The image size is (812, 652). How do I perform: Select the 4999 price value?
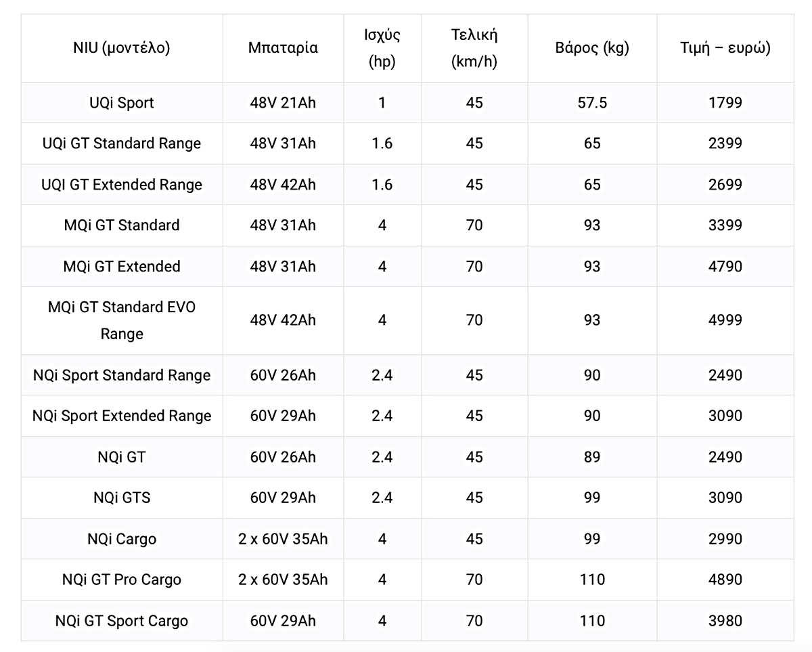pyautogui.click(x=725, y=320)
